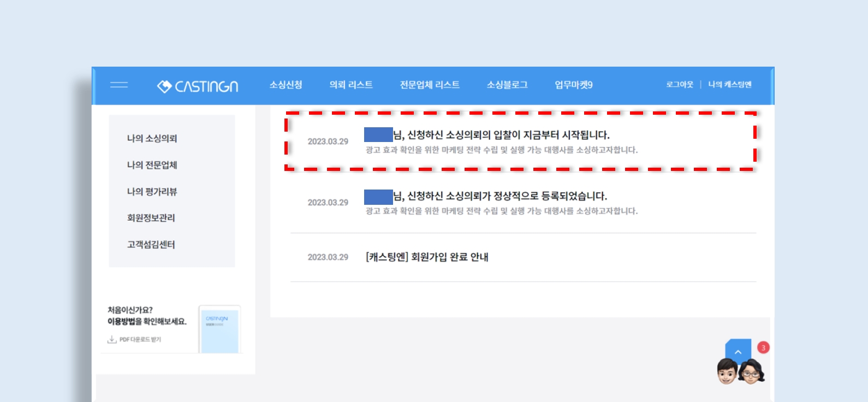Open 나의 캐스팅엔 in the header
The image size is (868, 402).
(x=729, y=85)
